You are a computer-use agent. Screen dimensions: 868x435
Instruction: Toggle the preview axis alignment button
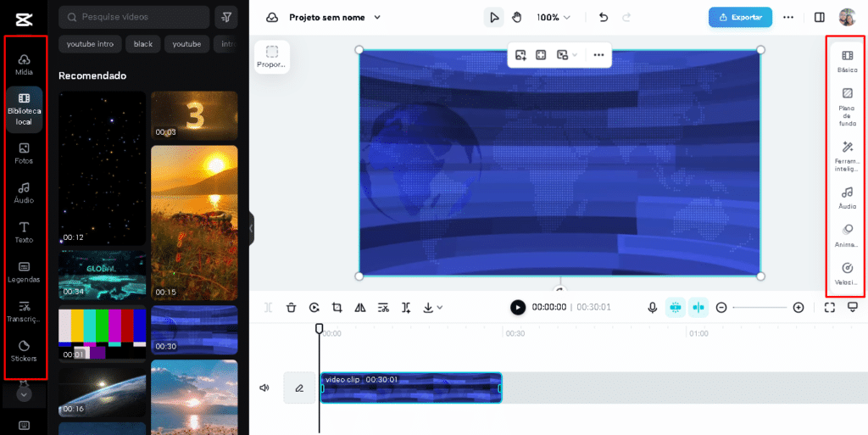pos(698,307)
